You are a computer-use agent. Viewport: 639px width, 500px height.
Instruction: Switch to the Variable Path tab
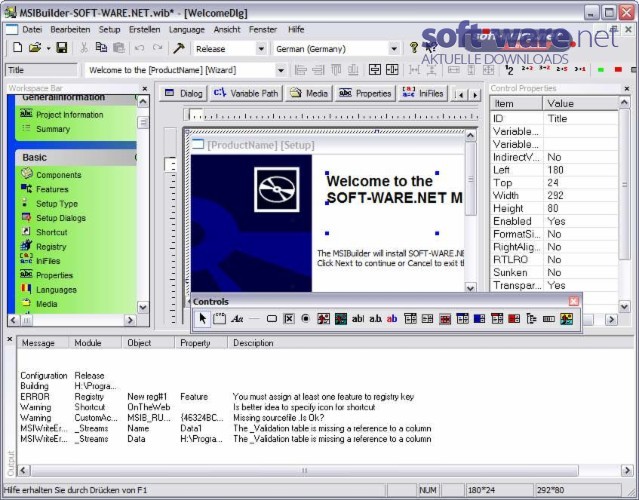tap(246, 93)
